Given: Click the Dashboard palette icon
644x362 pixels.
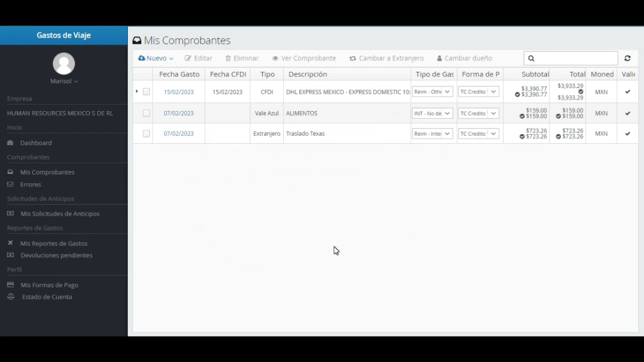Looking at the screenshot, I should click(x=10, y=143).
